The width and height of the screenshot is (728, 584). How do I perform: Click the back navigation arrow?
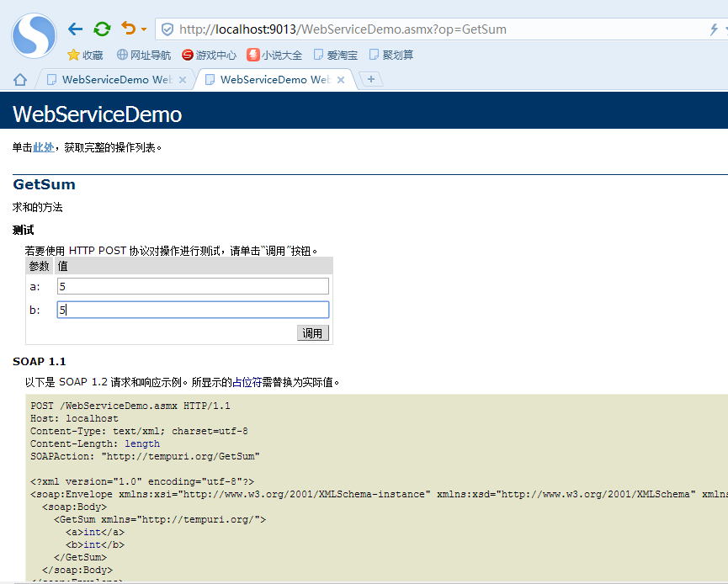click(x=75, y=28)
